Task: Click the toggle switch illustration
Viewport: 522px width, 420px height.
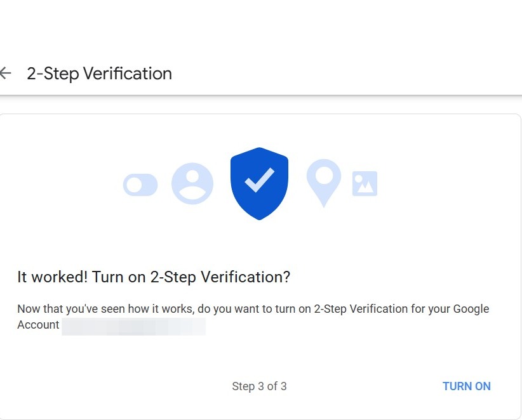Action: click(x=140, y=185)
